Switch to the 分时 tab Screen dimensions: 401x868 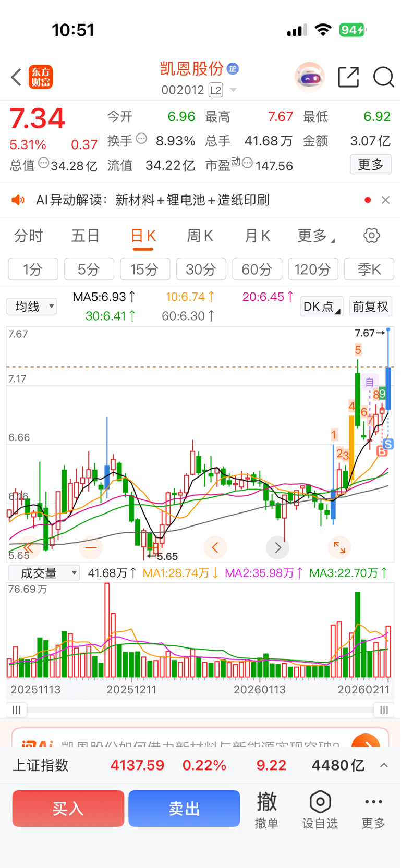28,236
